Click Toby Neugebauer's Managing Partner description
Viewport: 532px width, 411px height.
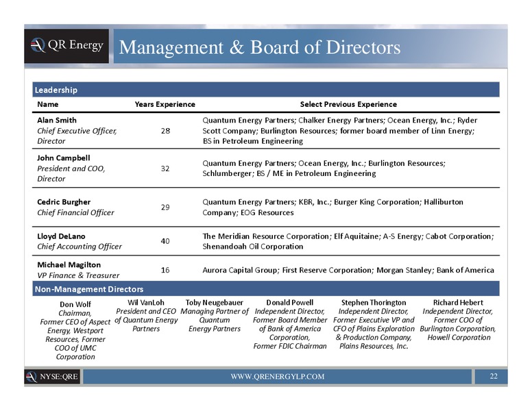215,320
